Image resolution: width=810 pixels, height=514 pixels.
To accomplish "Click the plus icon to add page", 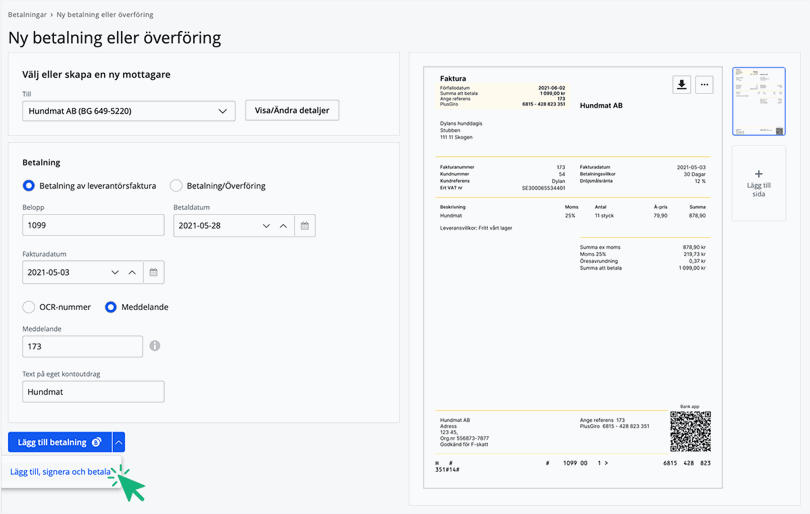I will [758, 174].
